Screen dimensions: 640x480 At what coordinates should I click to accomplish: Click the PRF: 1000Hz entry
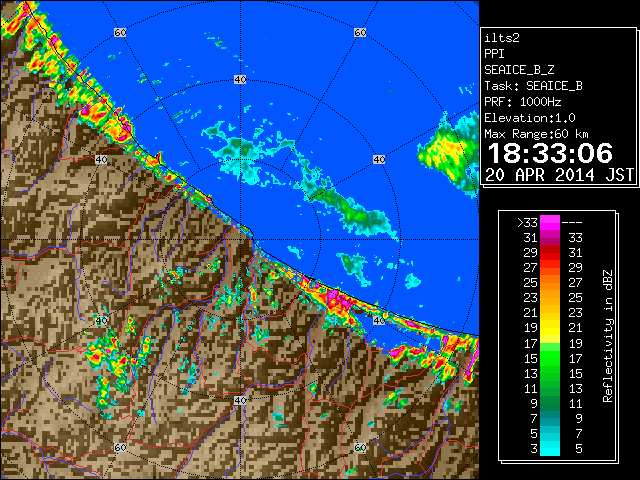523,102
